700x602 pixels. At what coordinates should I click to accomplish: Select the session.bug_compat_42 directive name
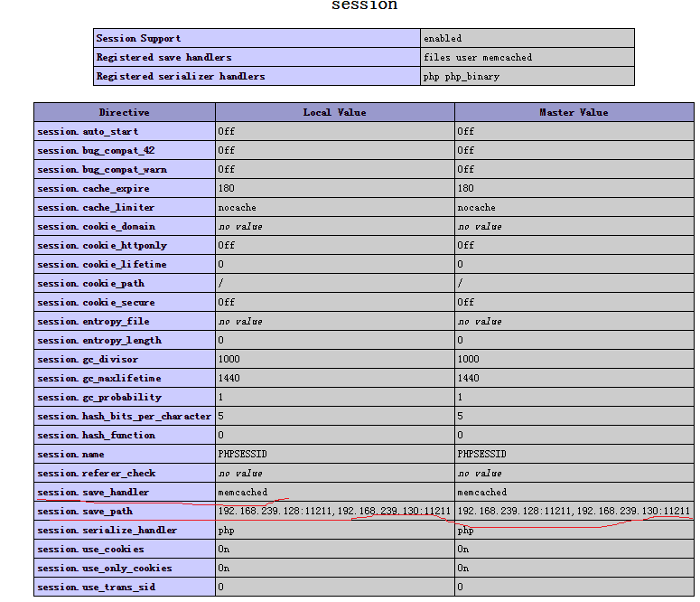point(96,151)
